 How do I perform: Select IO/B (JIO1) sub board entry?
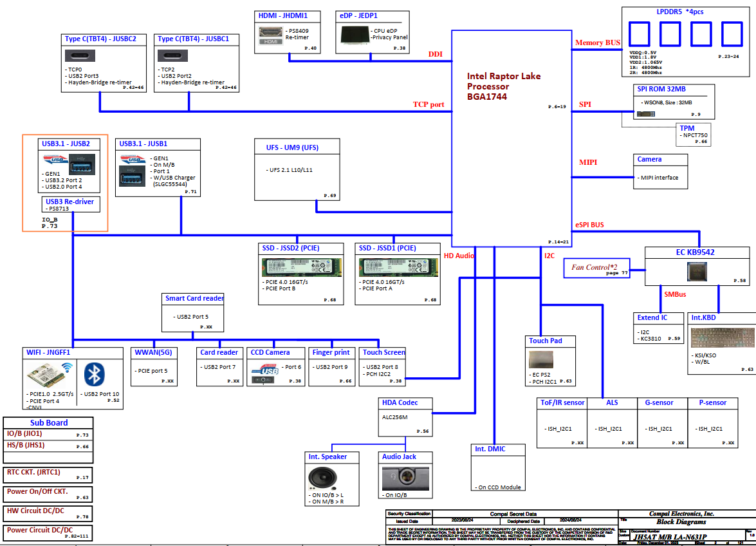click(x=48, y=434)
